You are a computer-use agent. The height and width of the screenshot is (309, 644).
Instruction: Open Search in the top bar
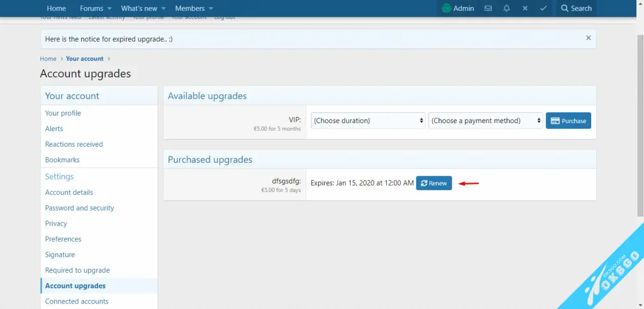(576, 9)
